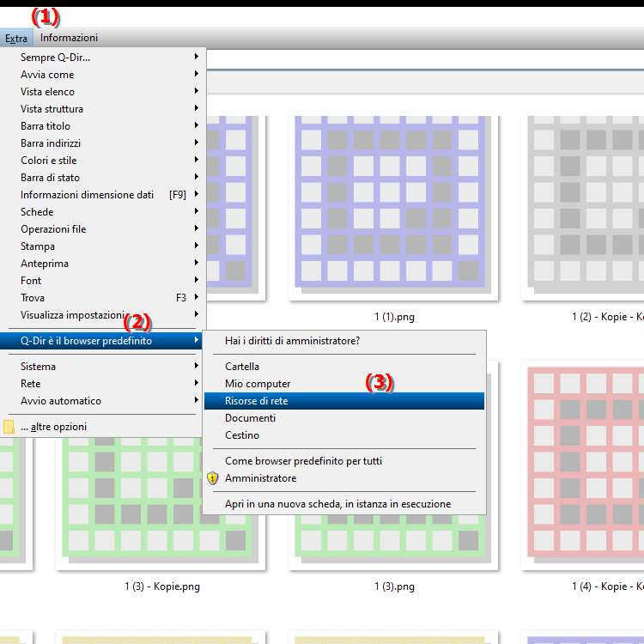Expand arrow next to Font
Viewport: 644px width, 644px height.
(x=197, y=280)
